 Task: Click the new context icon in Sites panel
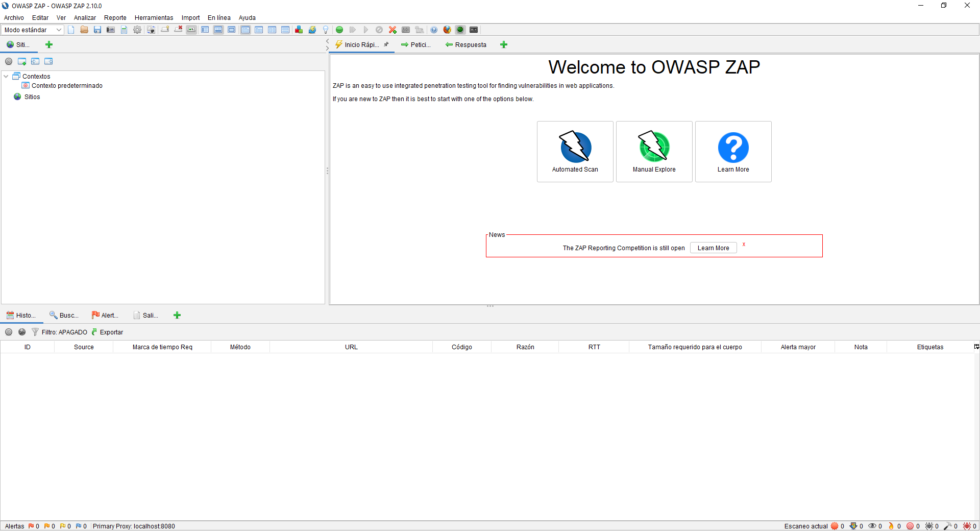22,61
